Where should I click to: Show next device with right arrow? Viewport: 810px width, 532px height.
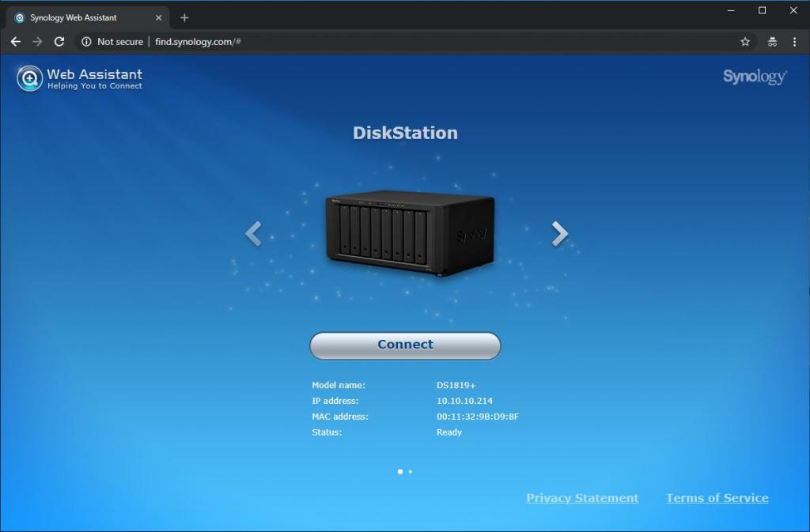pos(559,234)
